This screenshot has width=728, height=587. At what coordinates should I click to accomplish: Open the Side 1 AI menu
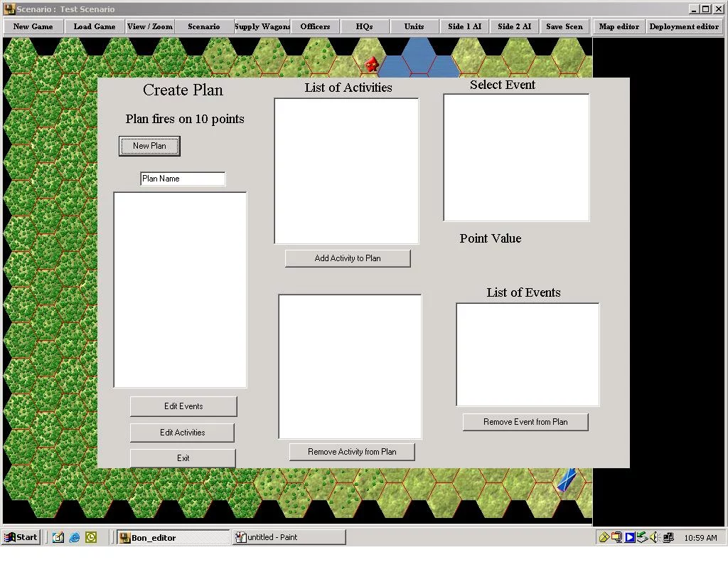(465, 26)
